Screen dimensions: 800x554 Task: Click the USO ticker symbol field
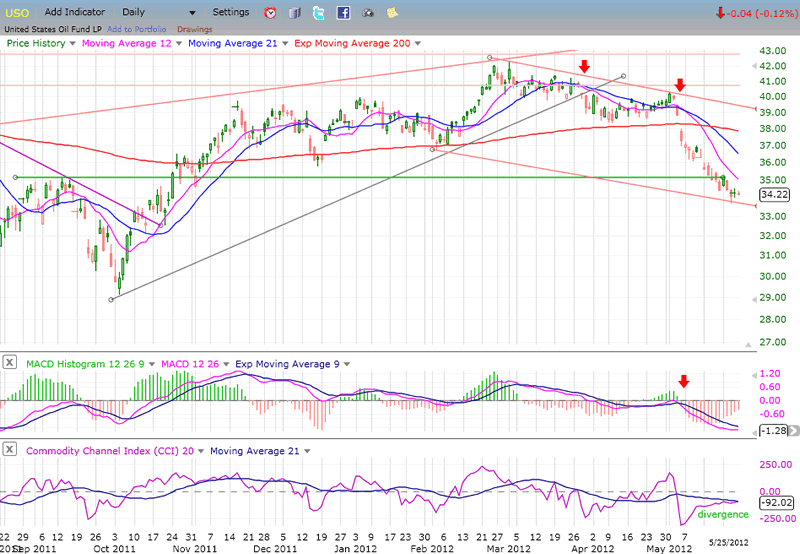click(18, 12)
